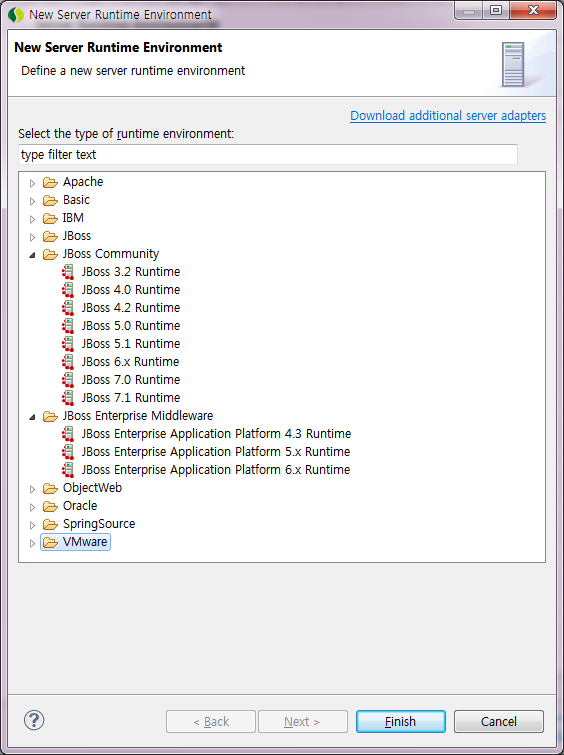Click the JBoss Community folder icon
The image size is (564, 755).
[x=50, y=254]
